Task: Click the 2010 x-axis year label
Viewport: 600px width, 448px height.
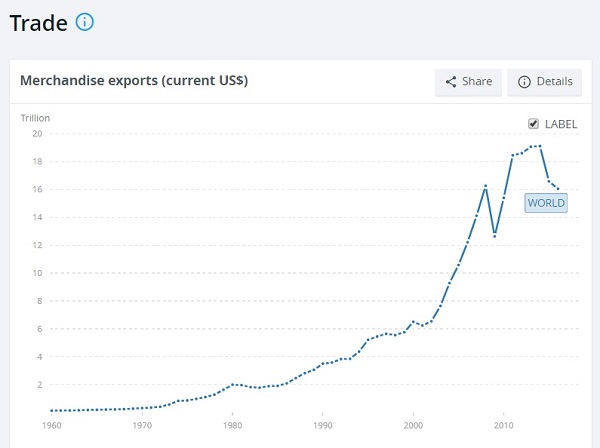Action: pos(504,425)
